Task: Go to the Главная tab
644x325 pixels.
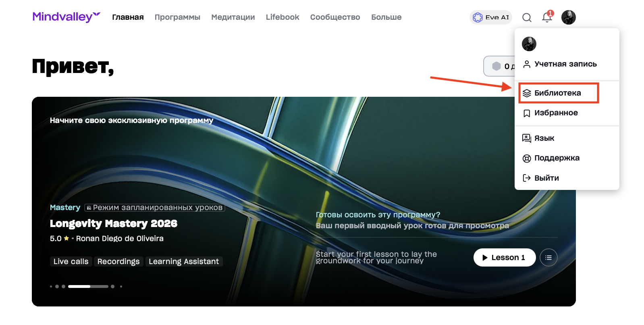Action: pyautogui.click(x=128, y=17)
